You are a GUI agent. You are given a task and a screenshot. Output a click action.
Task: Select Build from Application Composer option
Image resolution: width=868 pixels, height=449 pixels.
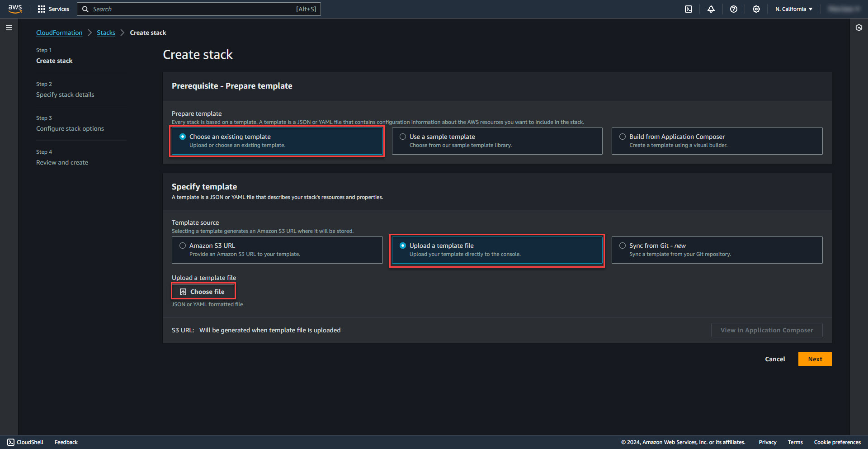717,141
